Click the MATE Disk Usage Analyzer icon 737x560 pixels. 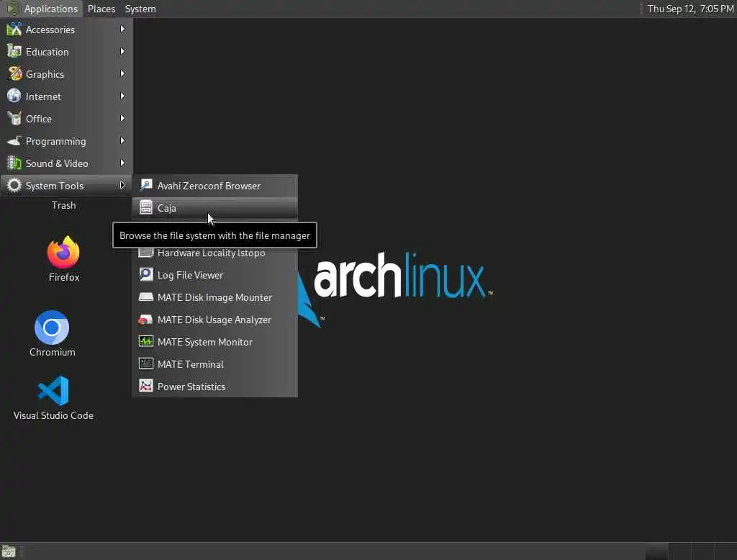(146, 320)
